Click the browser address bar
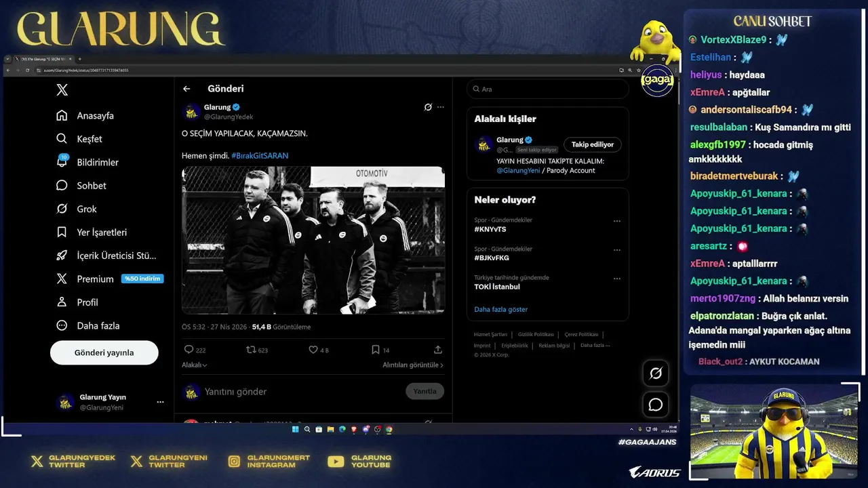Screen dimensions: 868x488 [x=325, y=70]
